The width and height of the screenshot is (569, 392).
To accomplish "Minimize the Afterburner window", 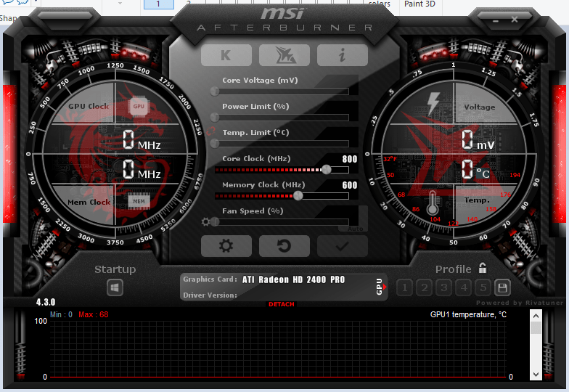I will (x=496, y=20).
